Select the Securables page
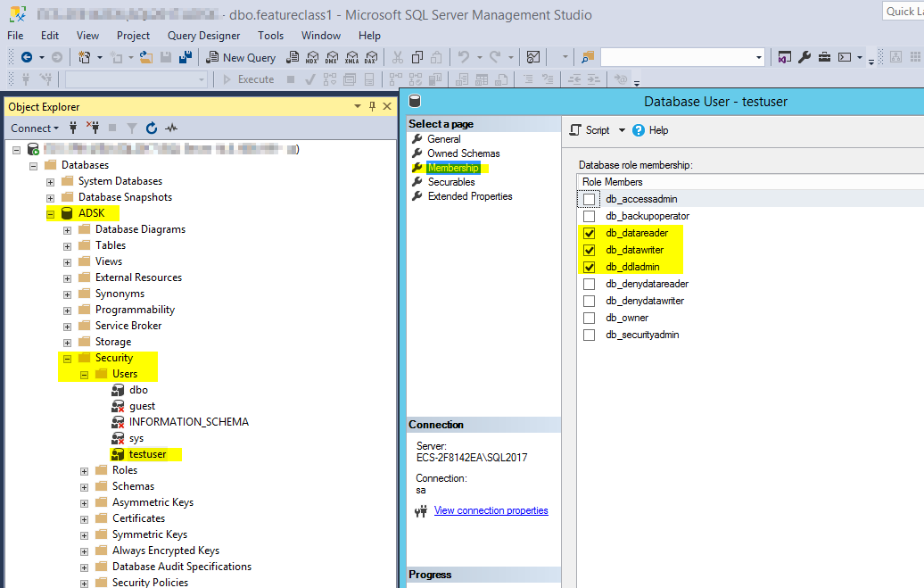Image resolution: width=924 pixels, height=588 pixels. tap(450, 182)
